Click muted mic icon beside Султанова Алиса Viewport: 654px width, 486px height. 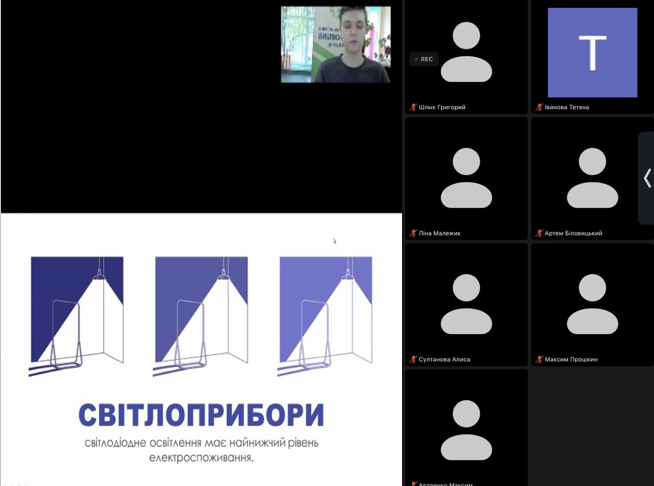[x=413, y=359]
